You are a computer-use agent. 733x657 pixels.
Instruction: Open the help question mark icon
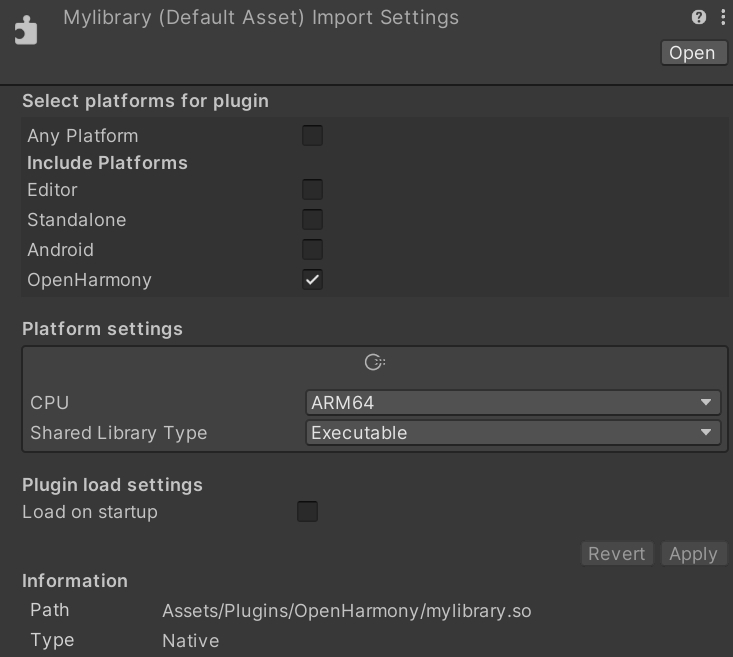coord(699,17)
